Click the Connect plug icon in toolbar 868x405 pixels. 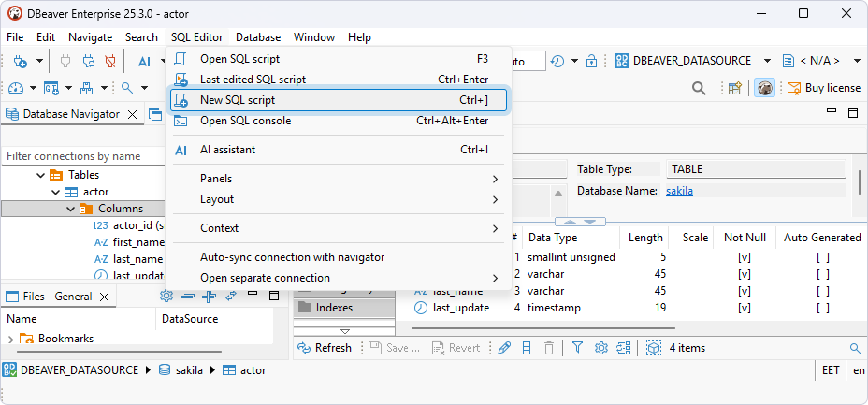click(65, 61)
